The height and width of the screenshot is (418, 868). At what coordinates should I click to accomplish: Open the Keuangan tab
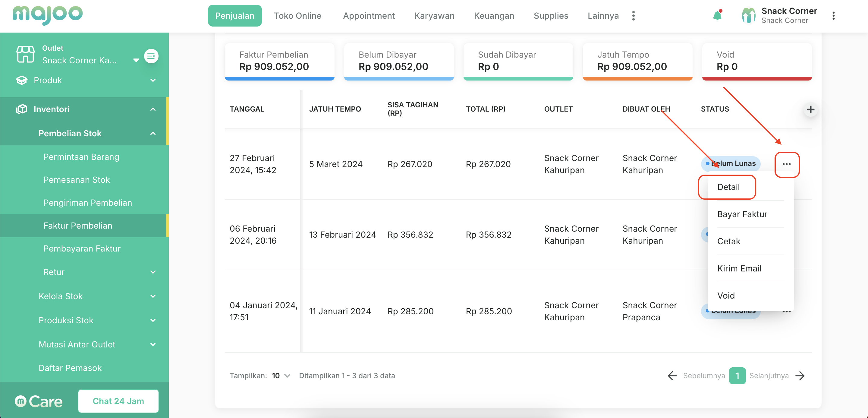(x=494, y=15)
